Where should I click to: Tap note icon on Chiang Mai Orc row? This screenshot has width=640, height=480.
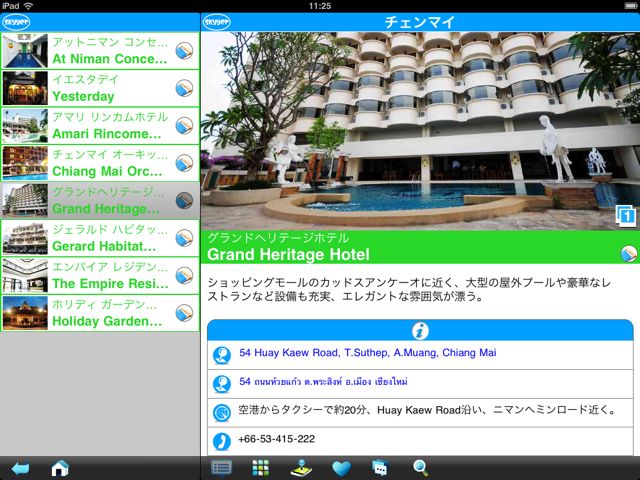click(184, 163)
